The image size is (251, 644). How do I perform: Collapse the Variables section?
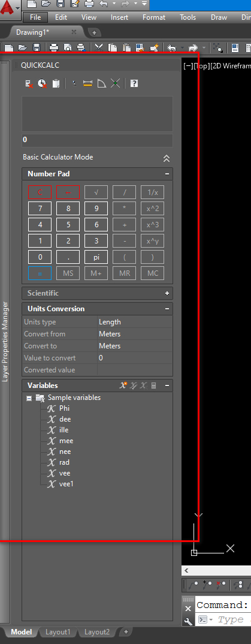pos(167,386)
